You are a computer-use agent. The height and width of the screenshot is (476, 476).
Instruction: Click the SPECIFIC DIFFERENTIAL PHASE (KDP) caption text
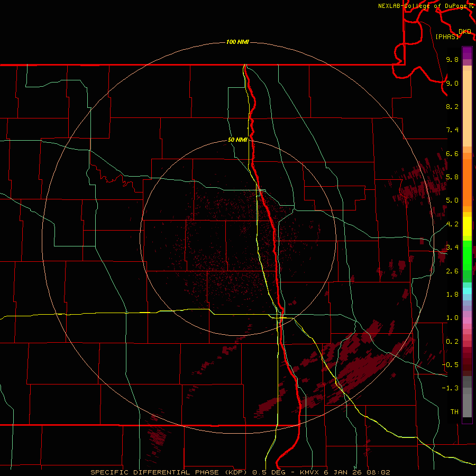[x=170, y=472]
